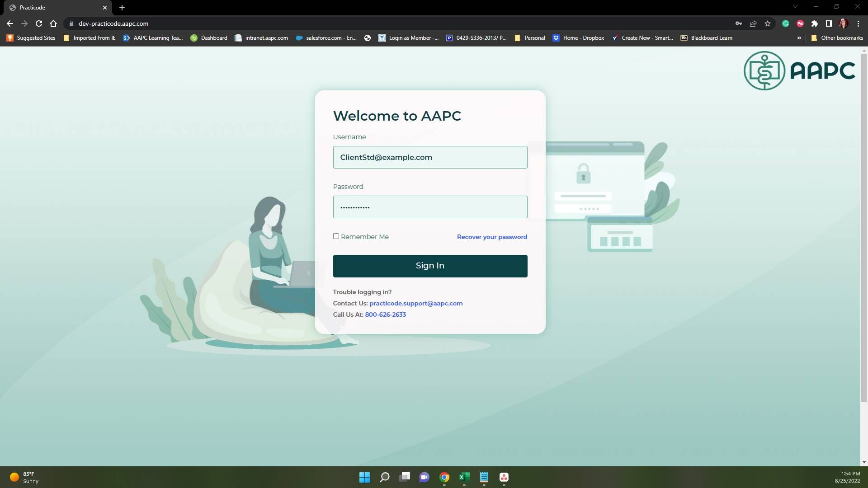Expand the hidden bookmarks overflow chevron
This screenshot has width=868, height=488.
(799, 38)
